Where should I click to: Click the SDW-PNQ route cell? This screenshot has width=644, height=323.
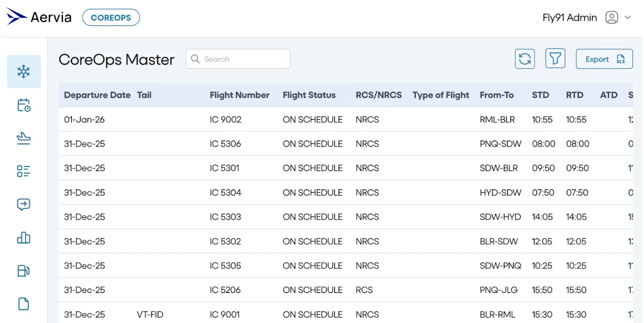[501, 266]
